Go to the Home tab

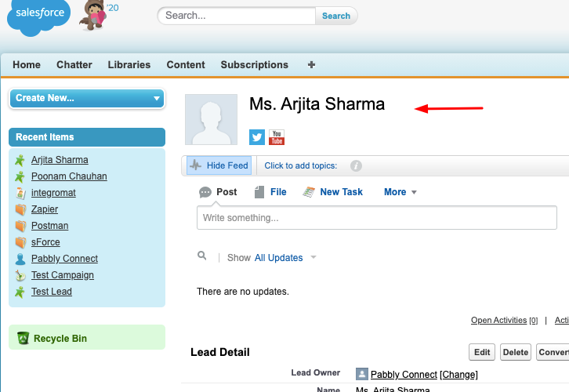click(x=27, y=64)
